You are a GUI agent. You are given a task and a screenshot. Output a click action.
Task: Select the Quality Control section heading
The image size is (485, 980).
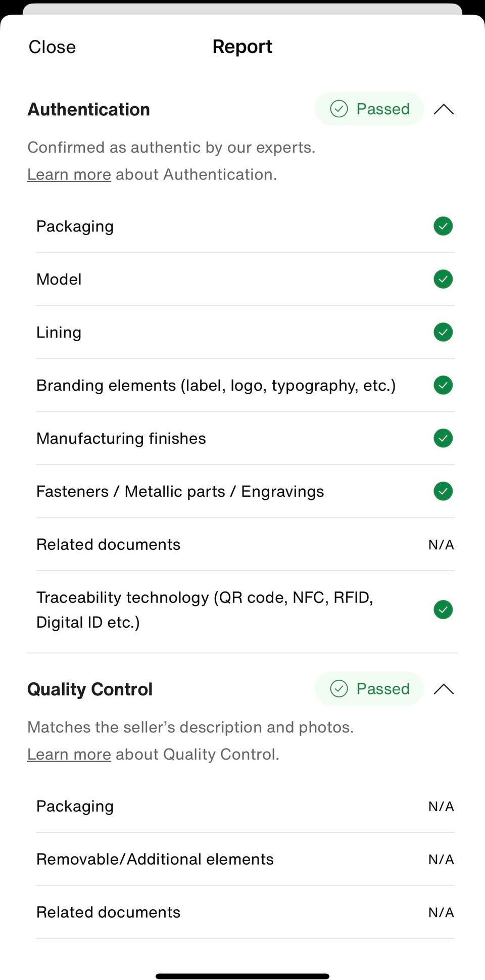90,689
